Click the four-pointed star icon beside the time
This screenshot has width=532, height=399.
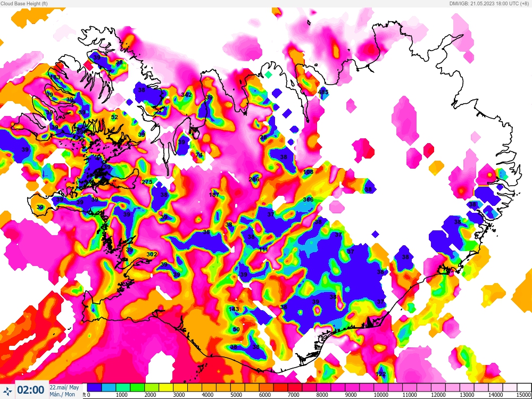pos(7,390)
